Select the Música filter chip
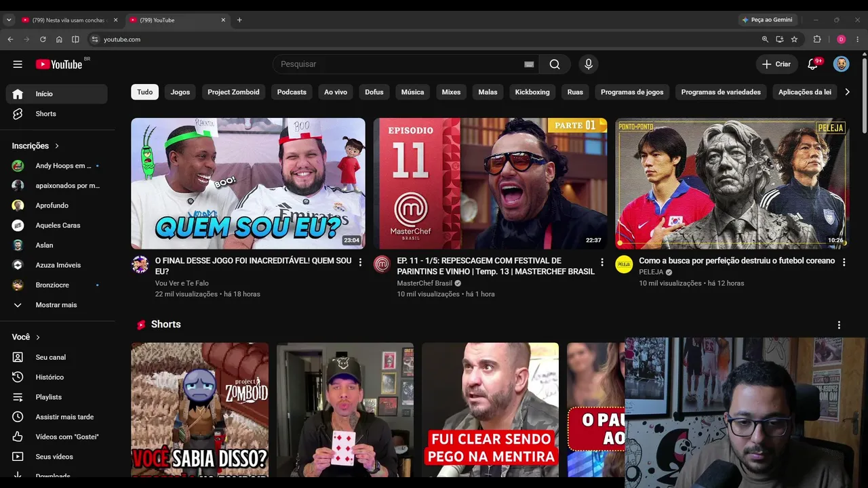 (412, 92)
